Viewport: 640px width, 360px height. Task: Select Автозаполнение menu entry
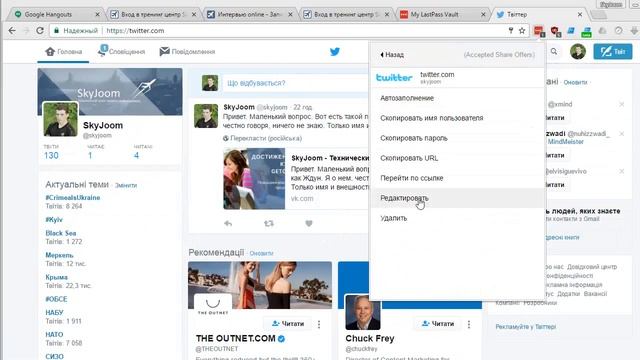click(457, 98)
